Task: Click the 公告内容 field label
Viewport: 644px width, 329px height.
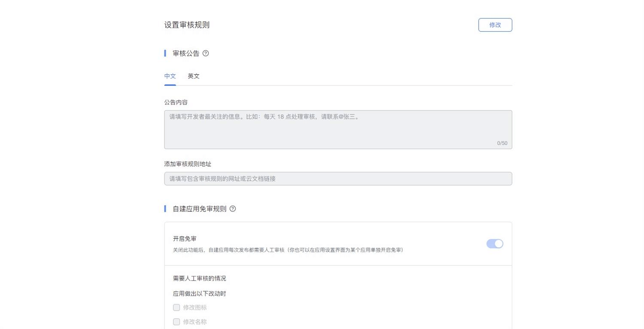Action: [x=176, y=102]
